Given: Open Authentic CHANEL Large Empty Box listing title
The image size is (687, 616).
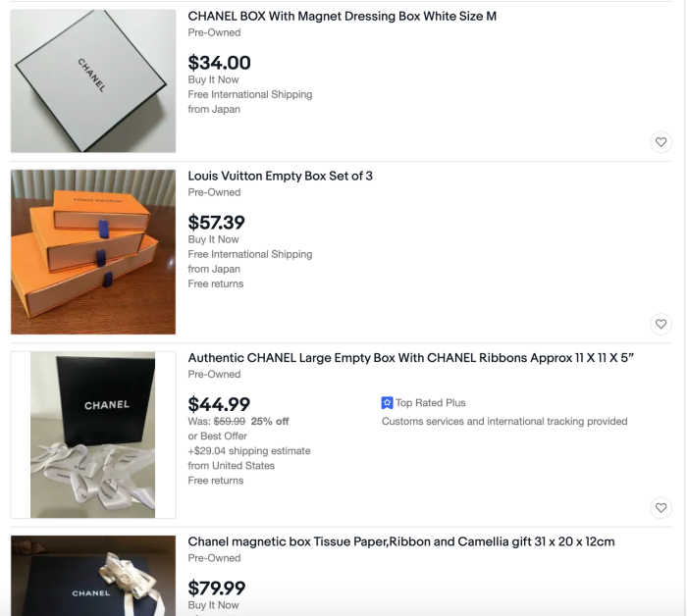Looking at the screenshot, I should 411,358.
